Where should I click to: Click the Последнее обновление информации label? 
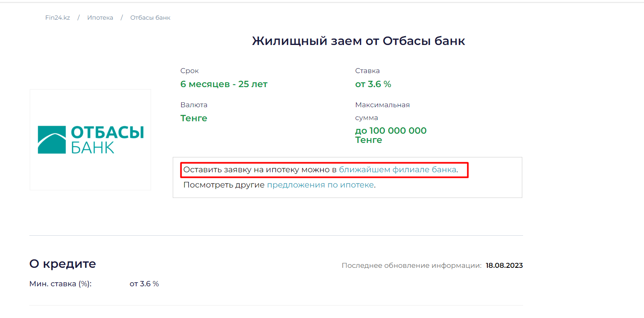(x=411, y=265)
